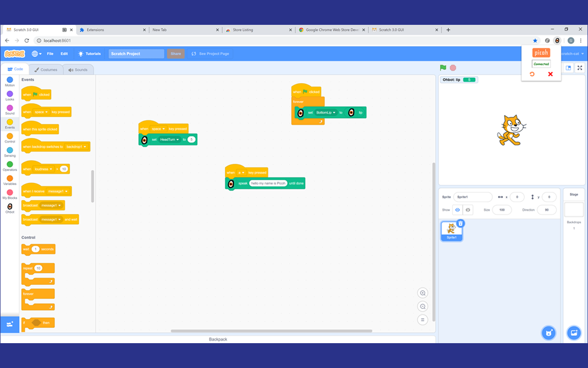The image size is (588, 368).
Task: Zoom in on the code workspace
Action: [x=423, y=293]
